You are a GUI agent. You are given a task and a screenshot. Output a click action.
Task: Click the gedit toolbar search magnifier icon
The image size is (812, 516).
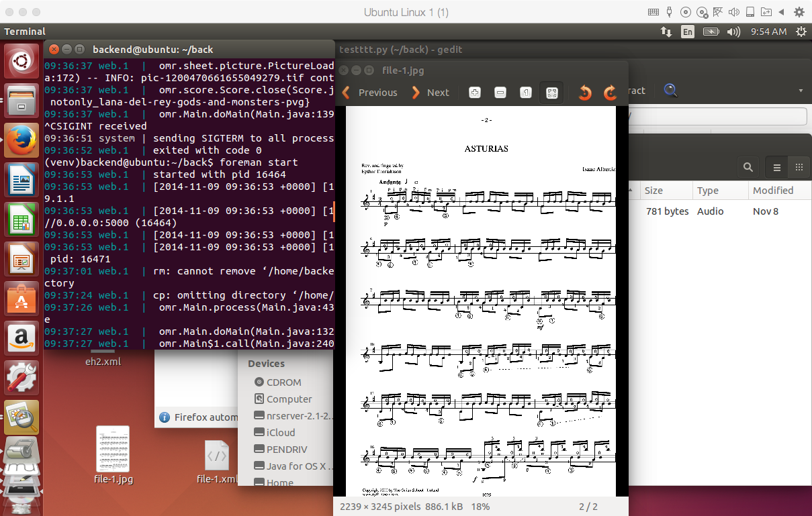click(x=670, y=90)
